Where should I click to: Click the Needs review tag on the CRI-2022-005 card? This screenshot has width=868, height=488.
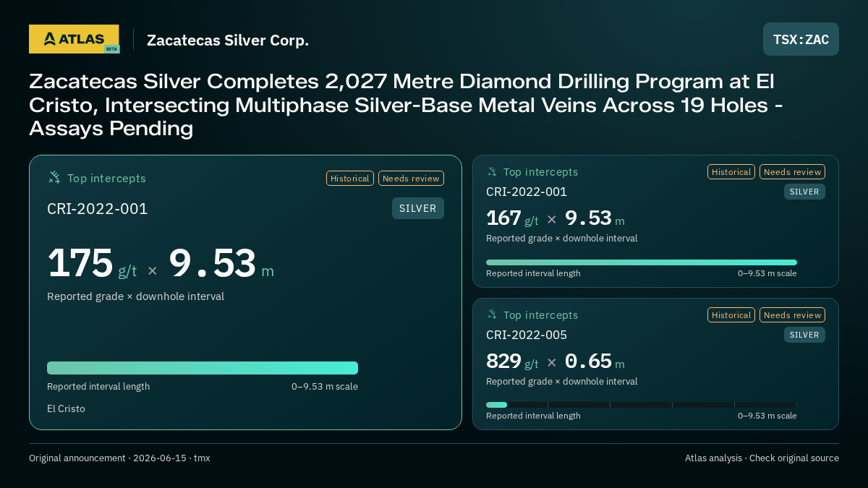[x=792, y=315]
